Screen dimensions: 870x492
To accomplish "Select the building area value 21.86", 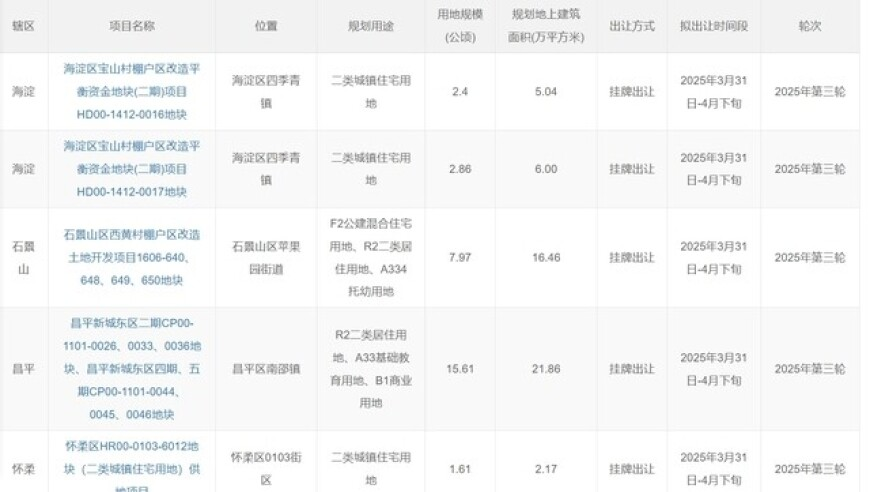I will 546,369.
